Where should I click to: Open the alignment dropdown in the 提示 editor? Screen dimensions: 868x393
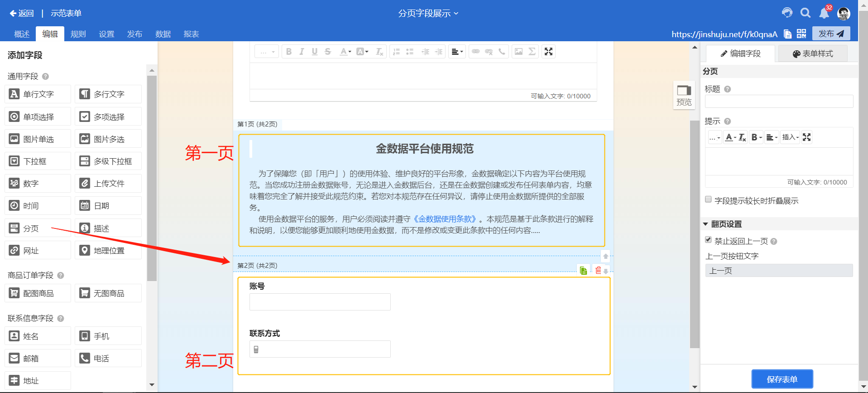[772, 137]
